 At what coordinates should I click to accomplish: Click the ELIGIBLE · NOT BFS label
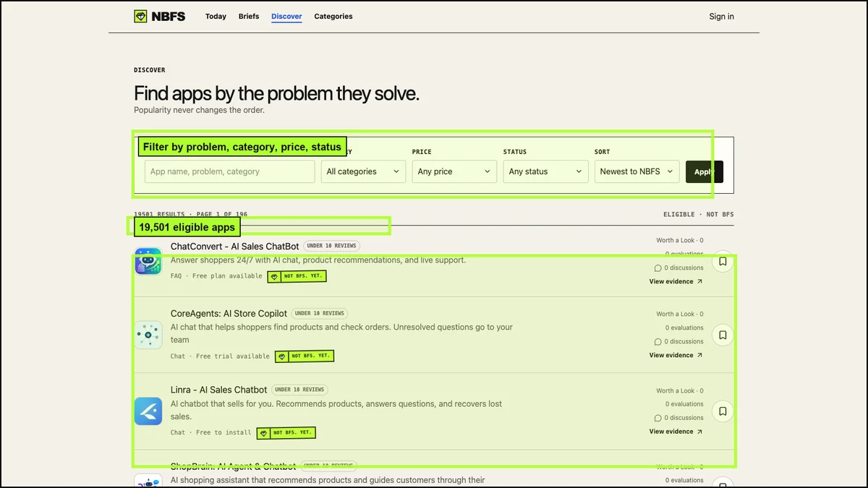[699, 215]
